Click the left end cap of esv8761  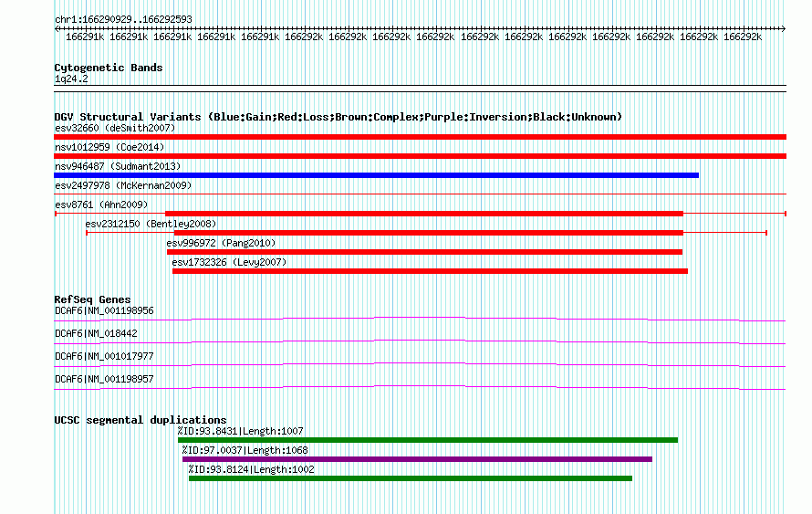pyautogui.click(x=56, y=214)
